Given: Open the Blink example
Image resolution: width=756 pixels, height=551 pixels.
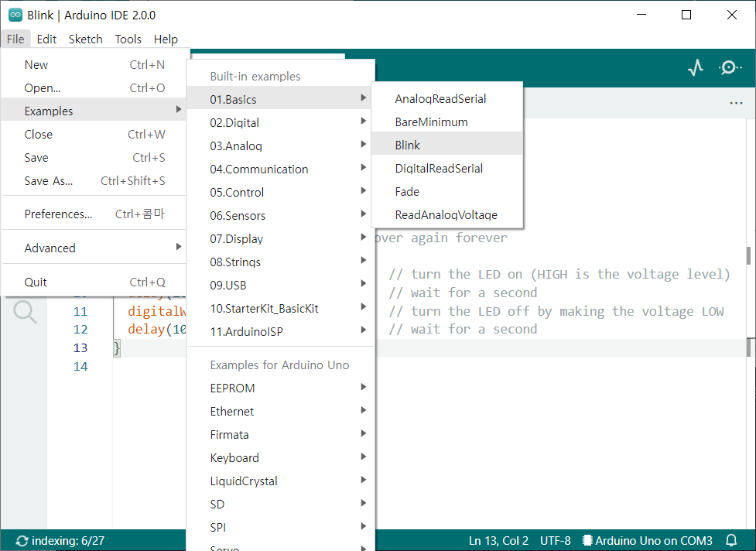Looking at the screenshot, I should [x=447, y=145].
